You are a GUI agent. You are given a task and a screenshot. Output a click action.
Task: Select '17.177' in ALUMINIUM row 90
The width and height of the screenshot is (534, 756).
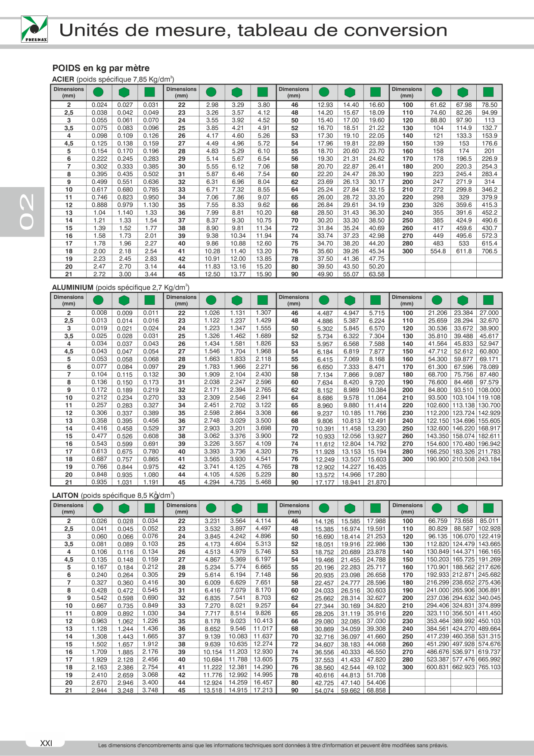[325, 483]
